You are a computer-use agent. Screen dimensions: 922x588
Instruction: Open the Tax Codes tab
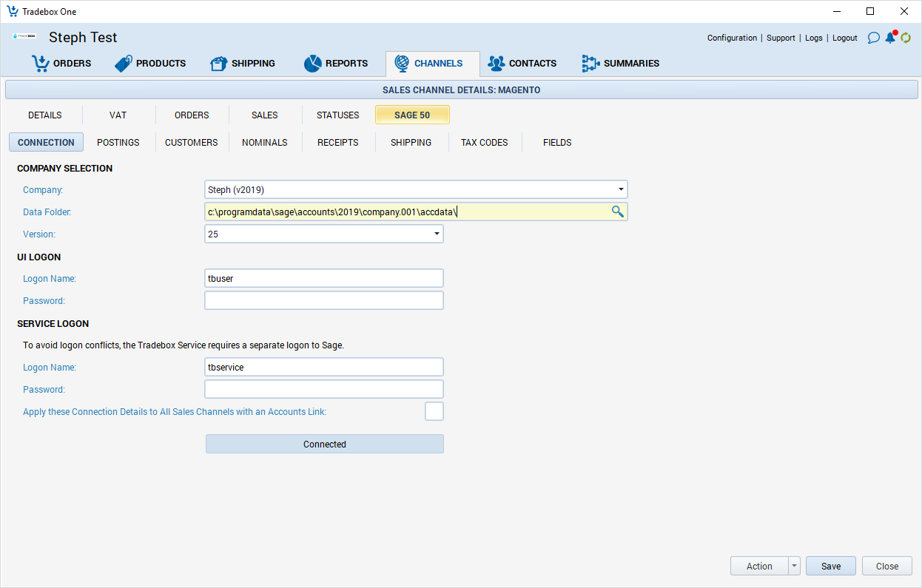pos(484,142)
